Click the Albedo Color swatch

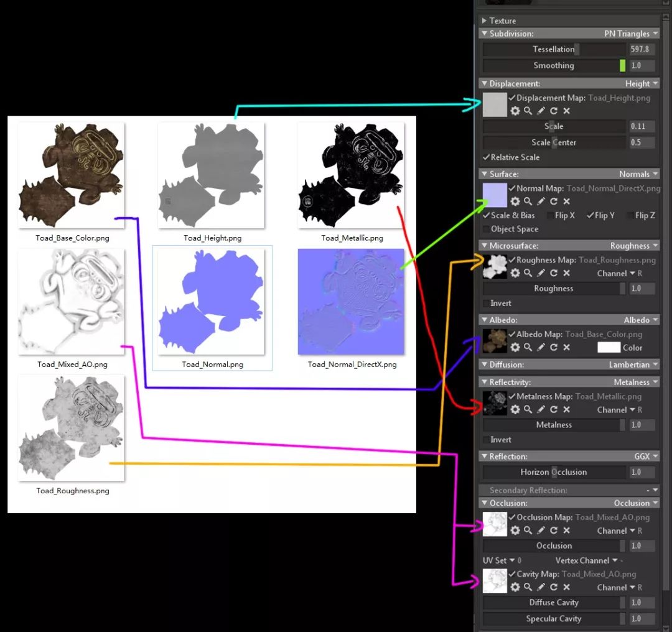tap(609, 347)
